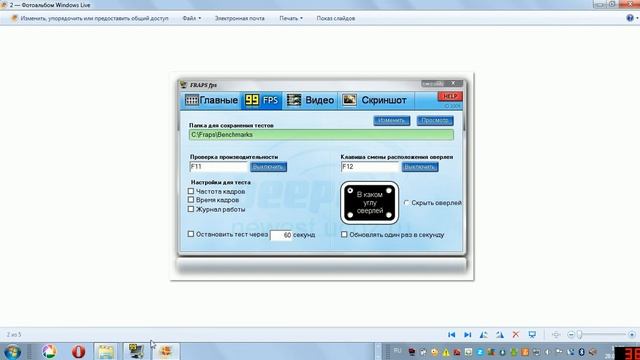Enable the Частота кадров checkbox

191,191
